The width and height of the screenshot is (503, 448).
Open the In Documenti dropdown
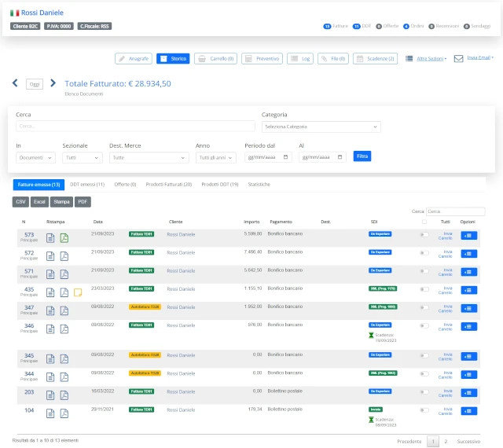pyautogui.click(x=35, y=157)
